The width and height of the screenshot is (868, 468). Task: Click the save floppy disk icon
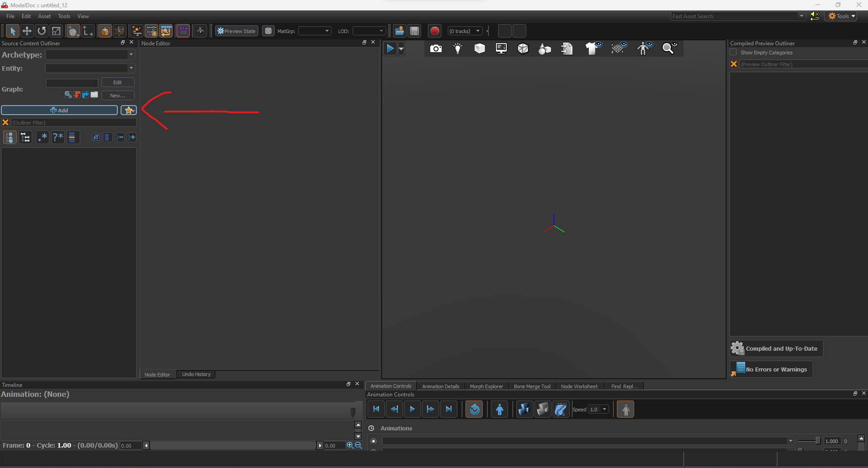point(414,31)
